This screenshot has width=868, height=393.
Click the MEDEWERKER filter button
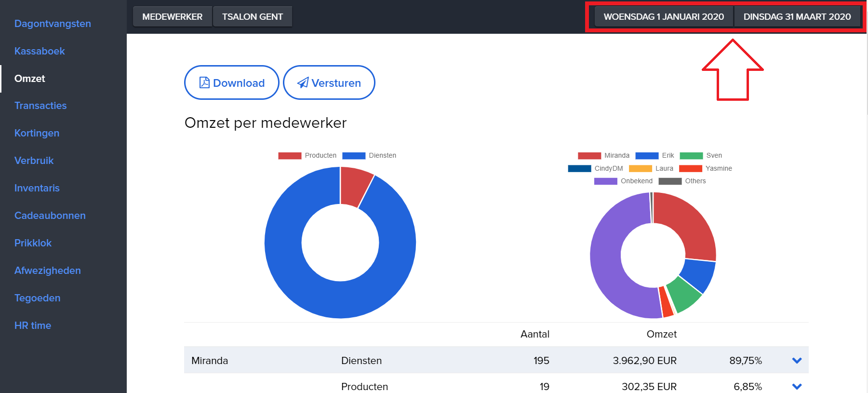click(x=172, y=16)
